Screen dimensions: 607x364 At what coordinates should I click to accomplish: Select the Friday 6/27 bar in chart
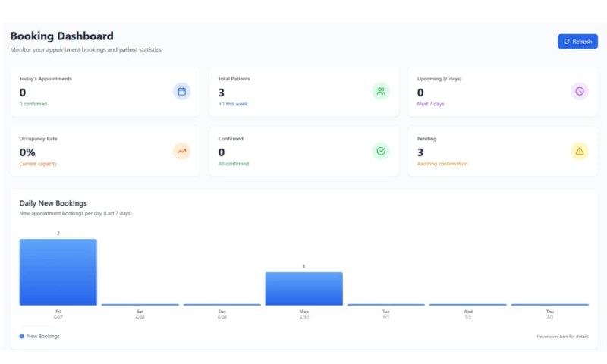tap(58, 272)
